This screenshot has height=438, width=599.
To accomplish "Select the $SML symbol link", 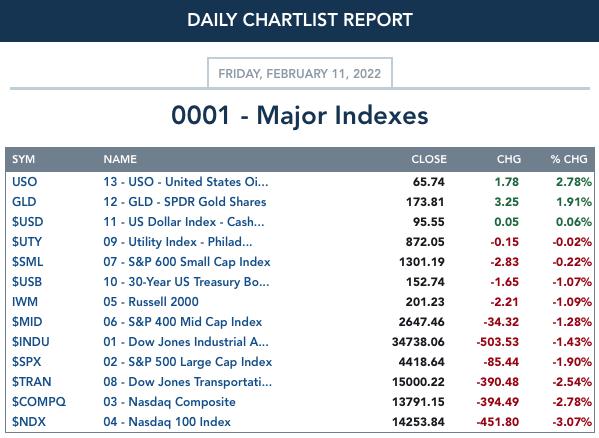I will coord(28,262).
